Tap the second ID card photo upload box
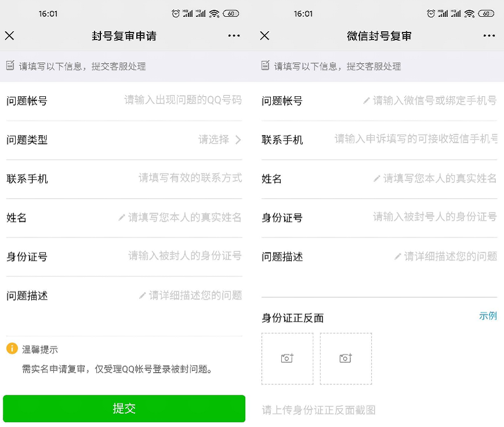This screenshot has width=504, height=427. pos(346,359)
